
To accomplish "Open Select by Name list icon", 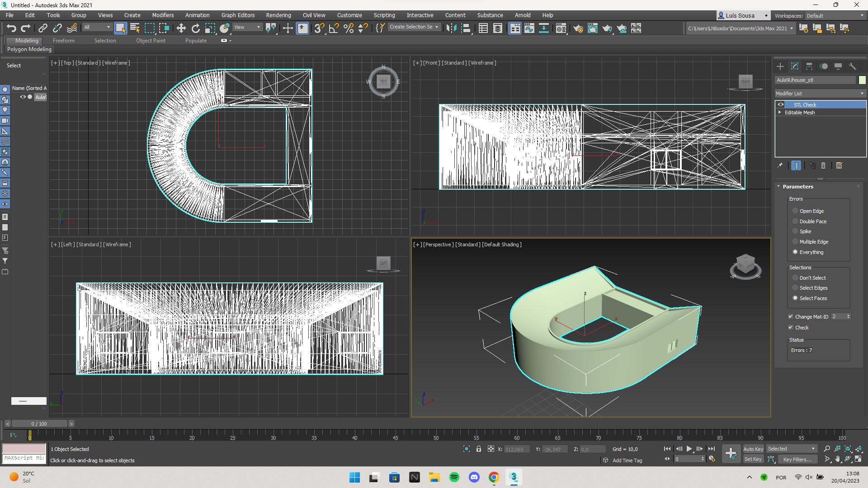I will (135, 28).
